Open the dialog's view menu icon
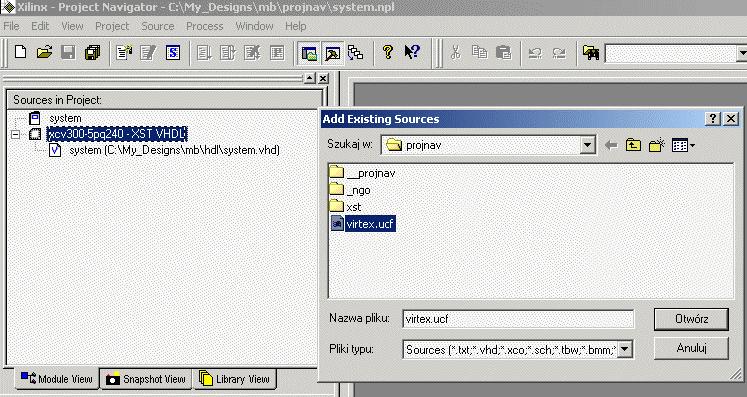The width and height of the screenshot is (747, 397). pyautogui.click(x=683, y=145)
